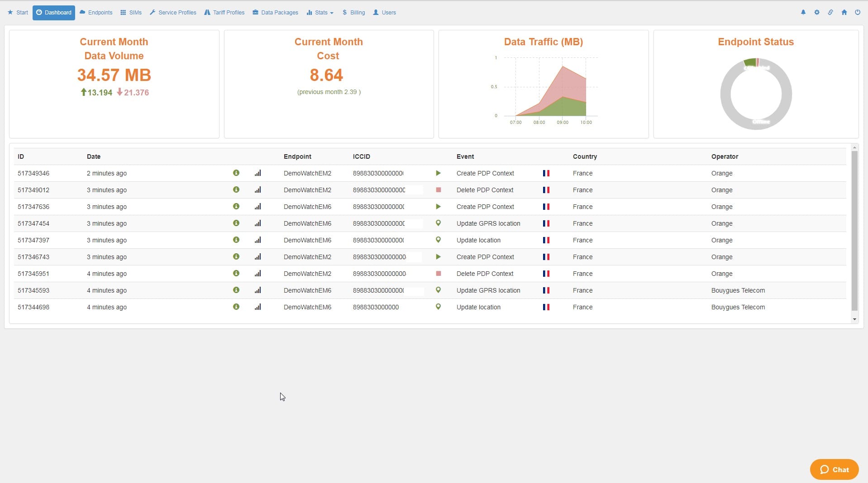Click French flag for event 517346743
The height and width of the screenshot is (483, 868).
546,257
